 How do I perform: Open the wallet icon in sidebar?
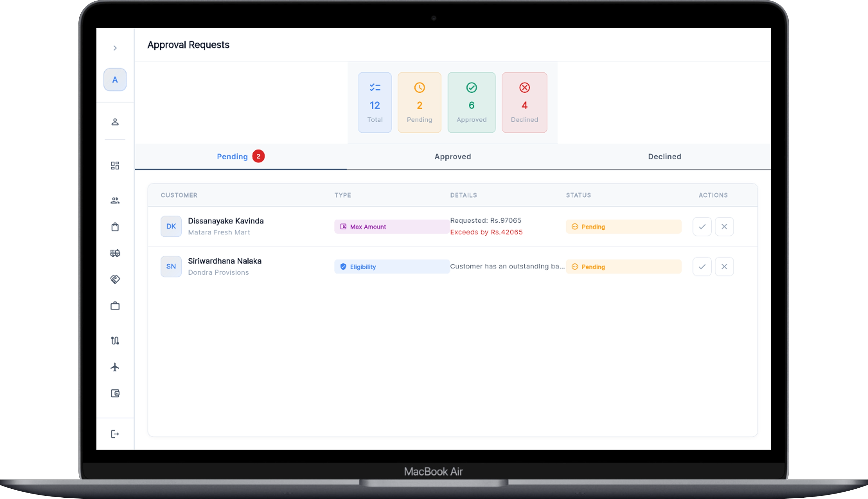pyautogui.click(x=115, y=394)
